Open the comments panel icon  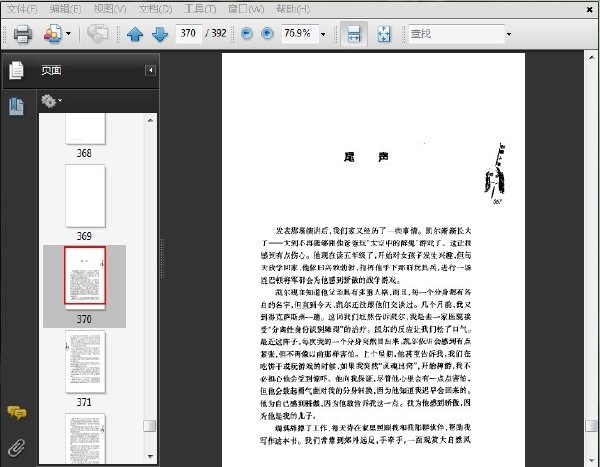[x=17, y=413]
